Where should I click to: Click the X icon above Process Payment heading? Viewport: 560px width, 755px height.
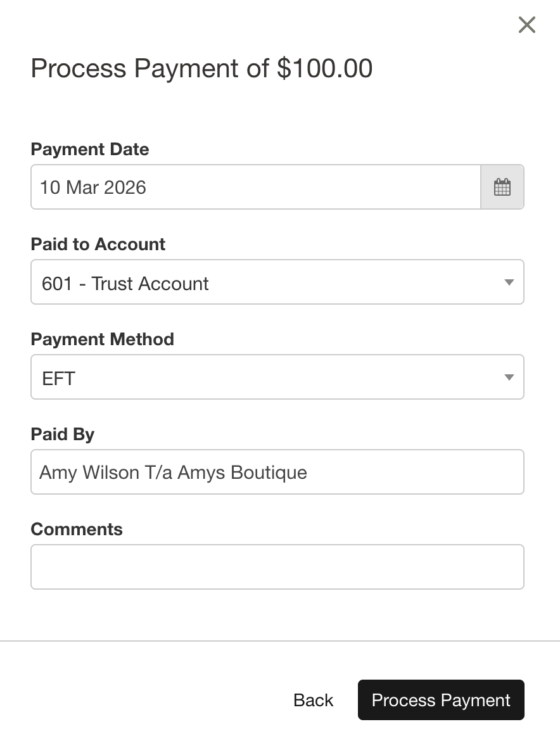[526, 25]
